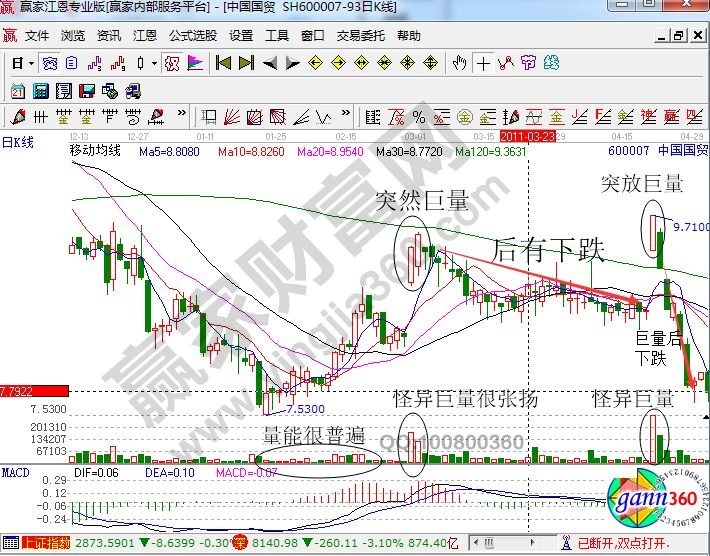The height and width of the screenshot is (556, 710).
Task: Open the 公式选股 menu
Action: 192,35
